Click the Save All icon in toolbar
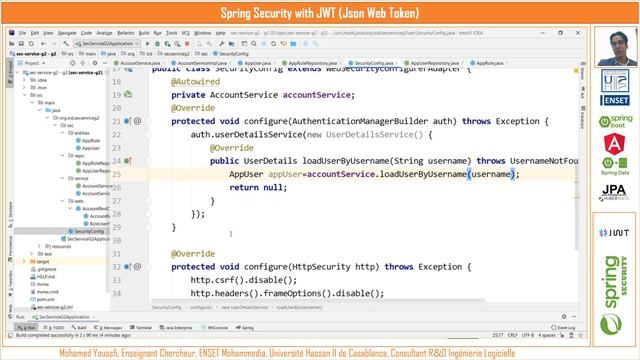Image resolution: width=640 pixels, height=360 pixels. (x=21, y=43)
